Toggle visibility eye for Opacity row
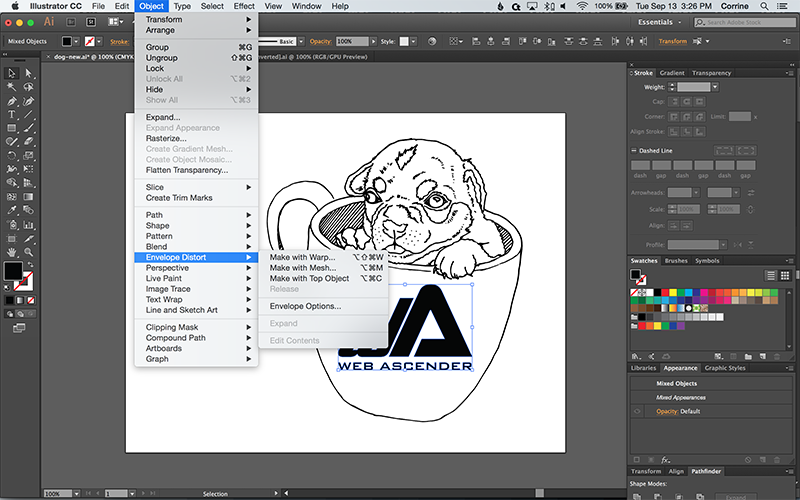The height and width of the screenshot is (500, 800). (637, 411)
